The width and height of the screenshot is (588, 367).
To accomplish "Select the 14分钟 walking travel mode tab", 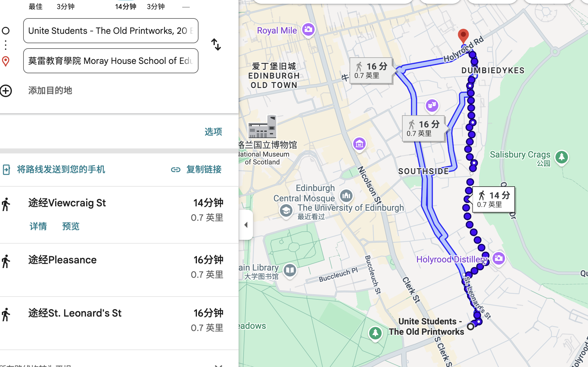I will point(126,6).
